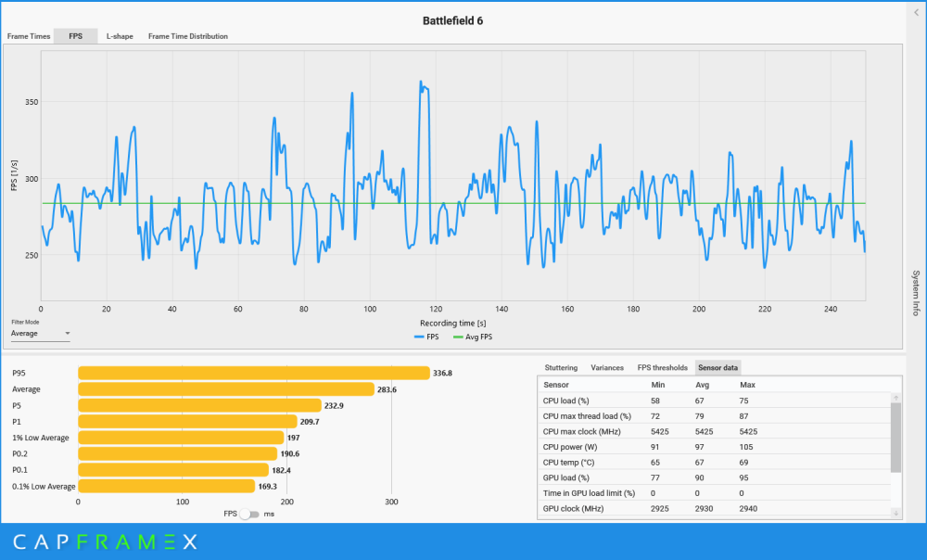Open the System Info vertical panel

[916, 293]
